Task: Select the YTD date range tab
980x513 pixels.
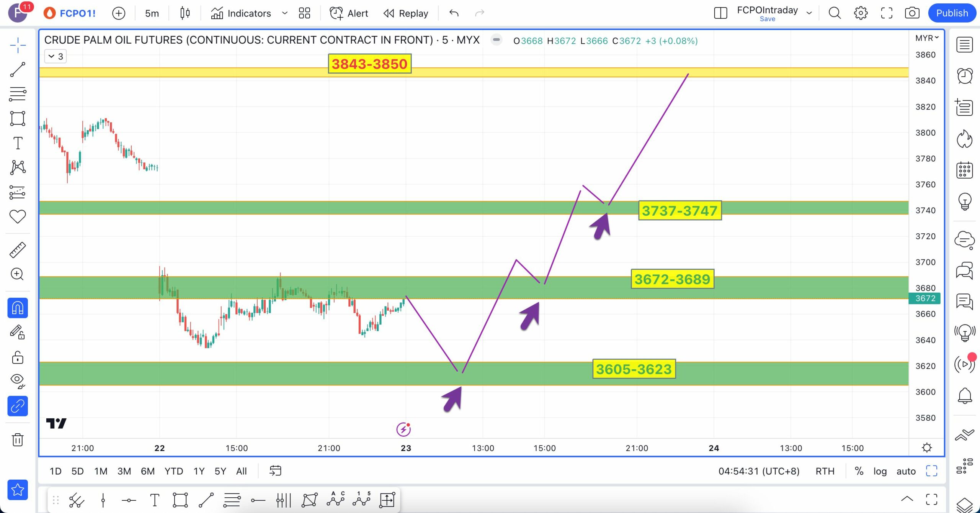Action: click(x=174, y=471)
